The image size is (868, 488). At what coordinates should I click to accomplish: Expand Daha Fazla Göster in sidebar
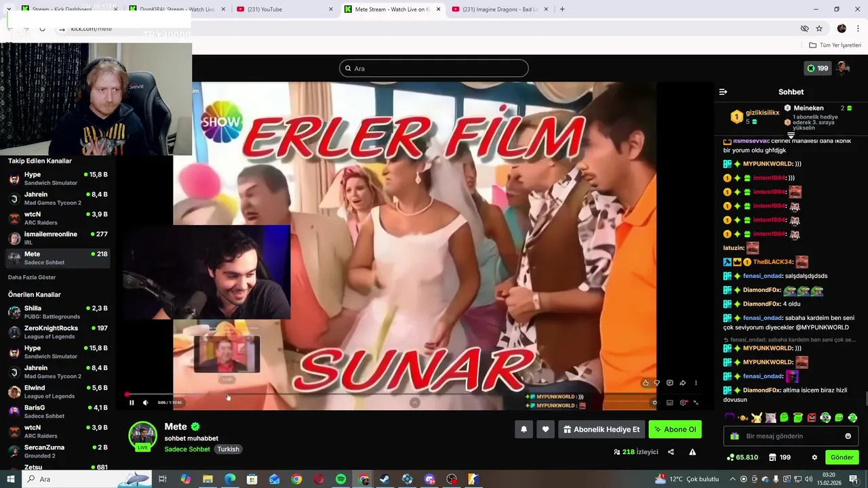click(x=32, y=277)
